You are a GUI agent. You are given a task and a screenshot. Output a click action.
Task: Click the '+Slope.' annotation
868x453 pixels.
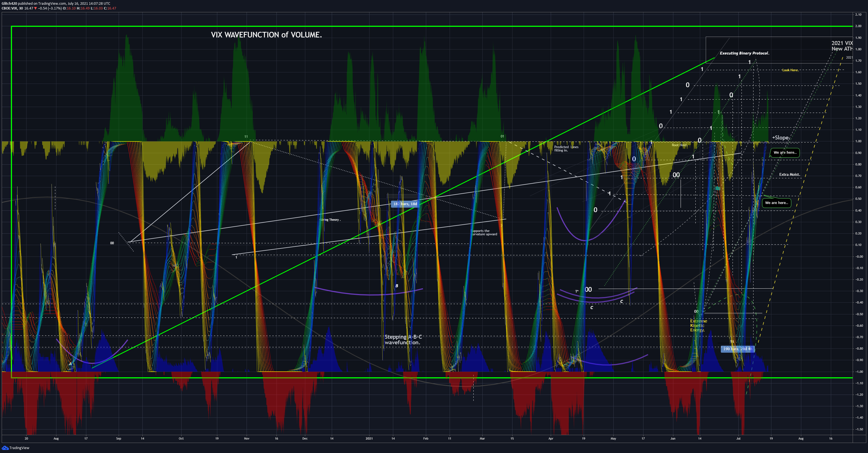pos(781,137)
